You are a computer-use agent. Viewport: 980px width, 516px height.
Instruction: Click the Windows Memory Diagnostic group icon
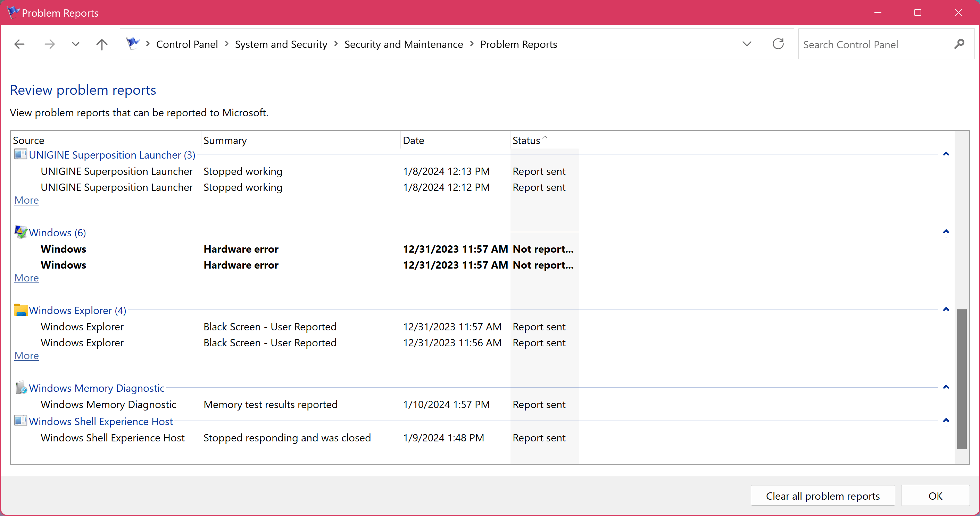point(21,388)
